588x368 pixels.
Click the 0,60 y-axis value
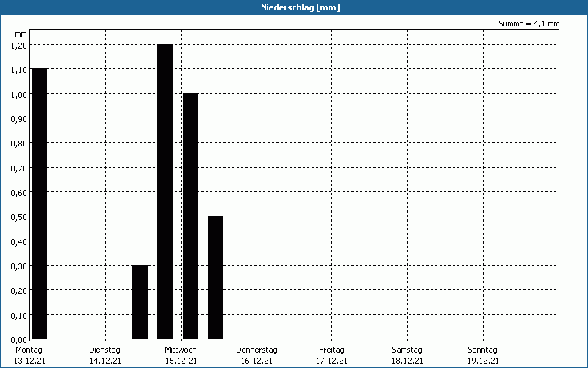tap(18, 192)
